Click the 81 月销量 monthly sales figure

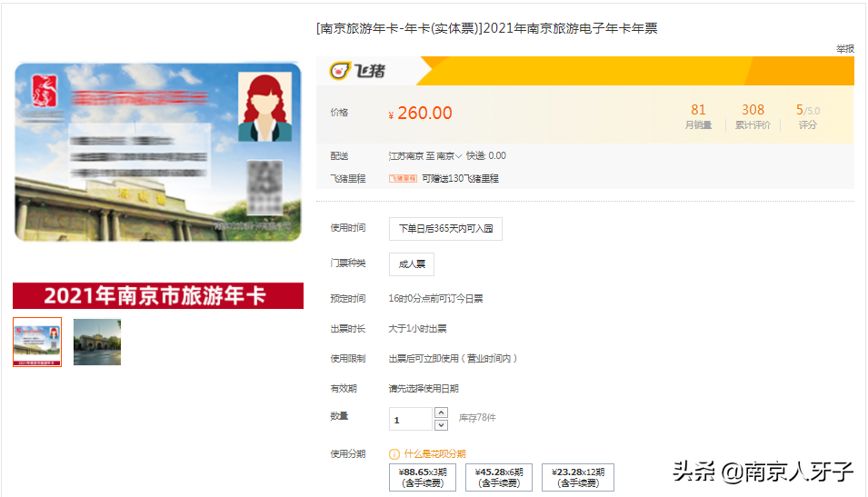point(698,117)
